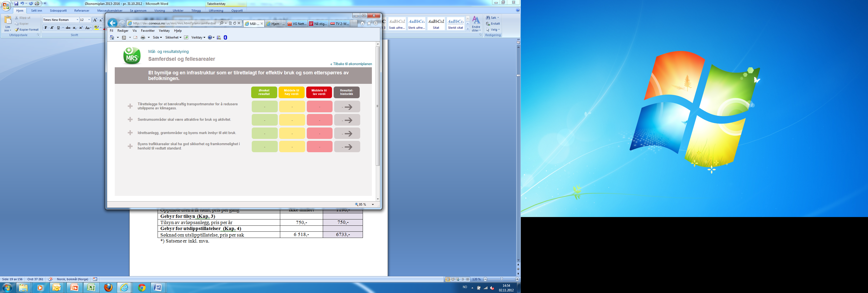Click the browser favorites star icon
Screen dimensions: 868x293
369,23
